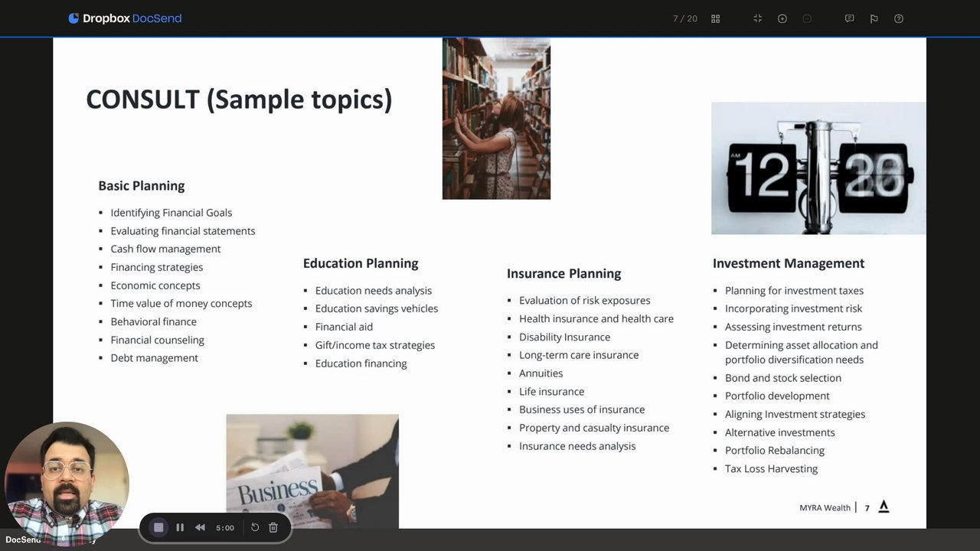Click 'Education needs analysis' bullet
Viewport: 980px width, 551px height.
[374, 291]
